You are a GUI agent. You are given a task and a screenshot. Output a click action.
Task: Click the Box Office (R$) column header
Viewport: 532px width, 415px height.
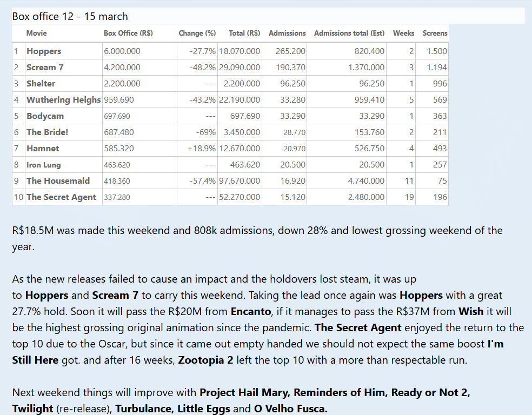click(x=128, y=33)
